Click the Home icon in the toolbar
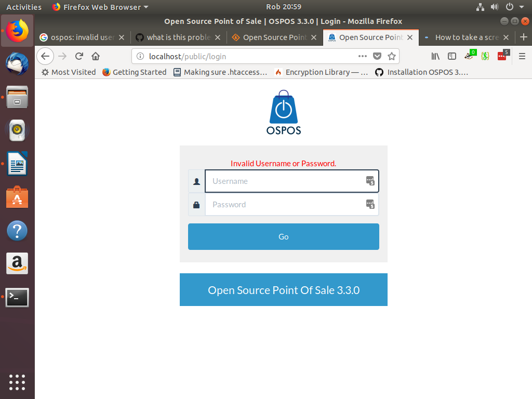The image size is (532, 399). pyautogui.click(x=95, y=56)
